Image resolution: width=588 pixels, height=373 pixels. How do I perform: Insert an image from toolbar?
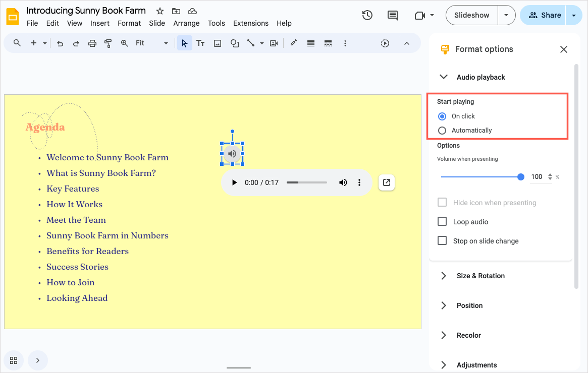(x=218, y=43)
